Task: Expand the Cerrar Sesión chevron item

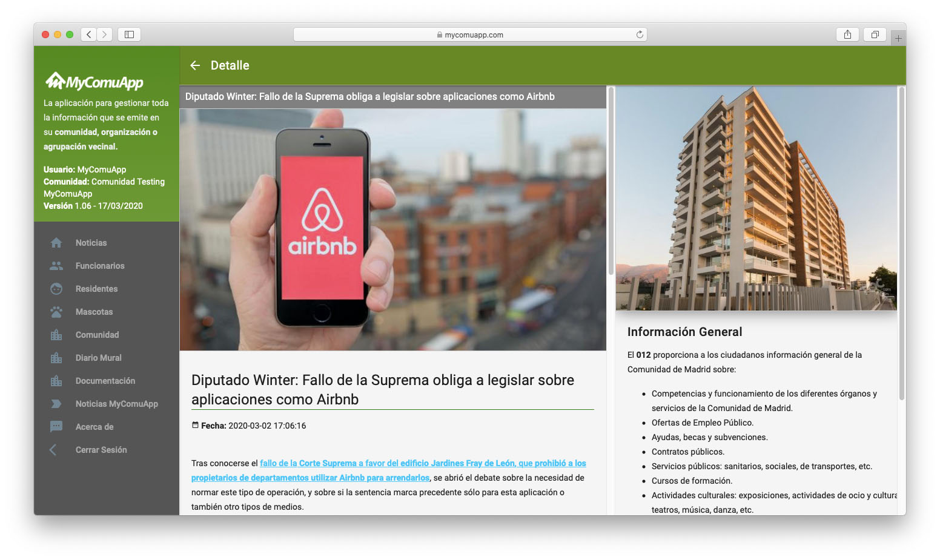Action: pos(52,449)
